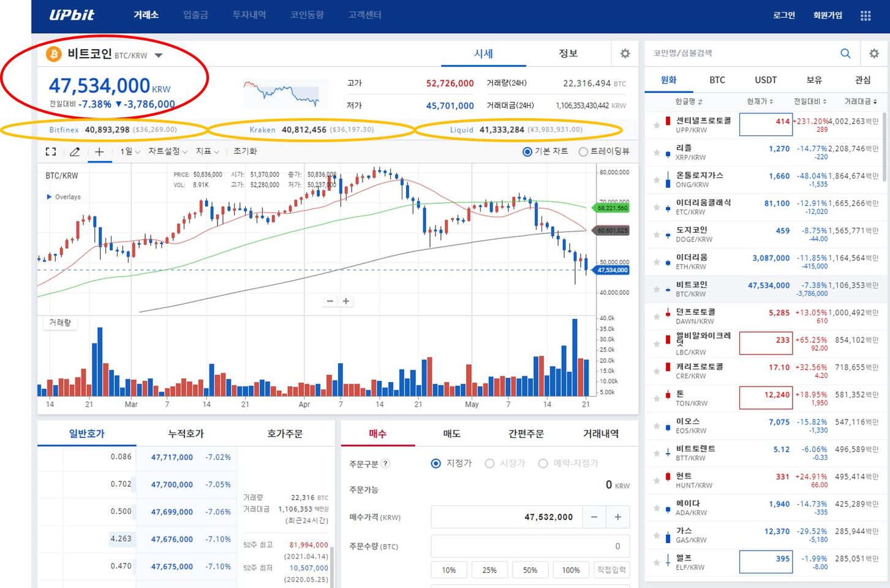Reset the chart with 초기화
The height and width of the screenshot is (588, 890).
click(x=245, y=151)
